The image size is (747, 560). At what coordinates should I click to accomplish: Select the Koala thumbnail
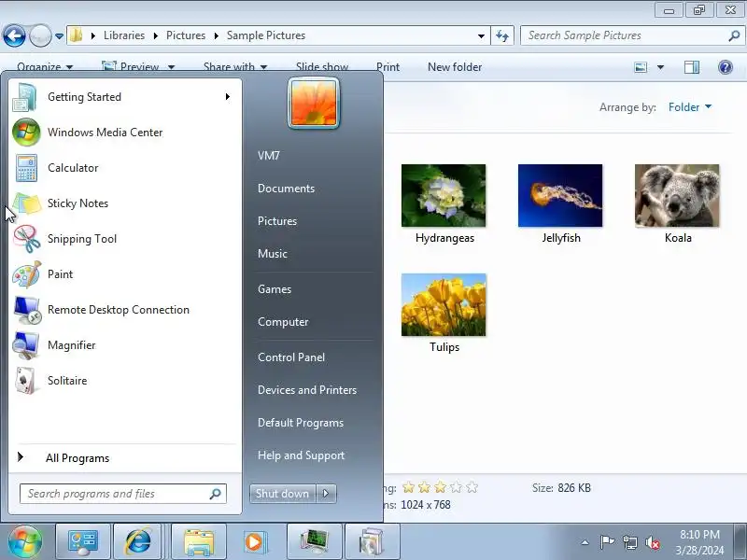(x=677, y=196)
